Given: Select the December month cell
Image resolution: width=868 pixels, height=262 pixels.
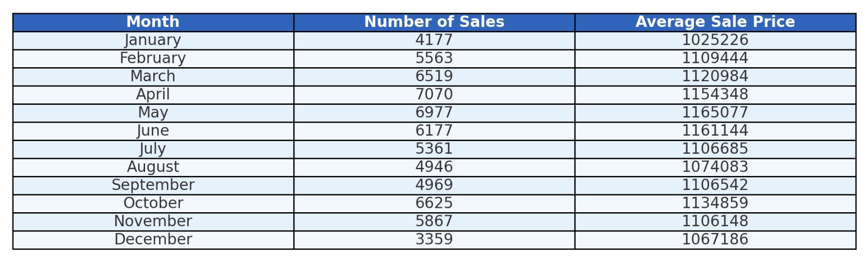Looking at the screenshot, I should pos(153,240).
